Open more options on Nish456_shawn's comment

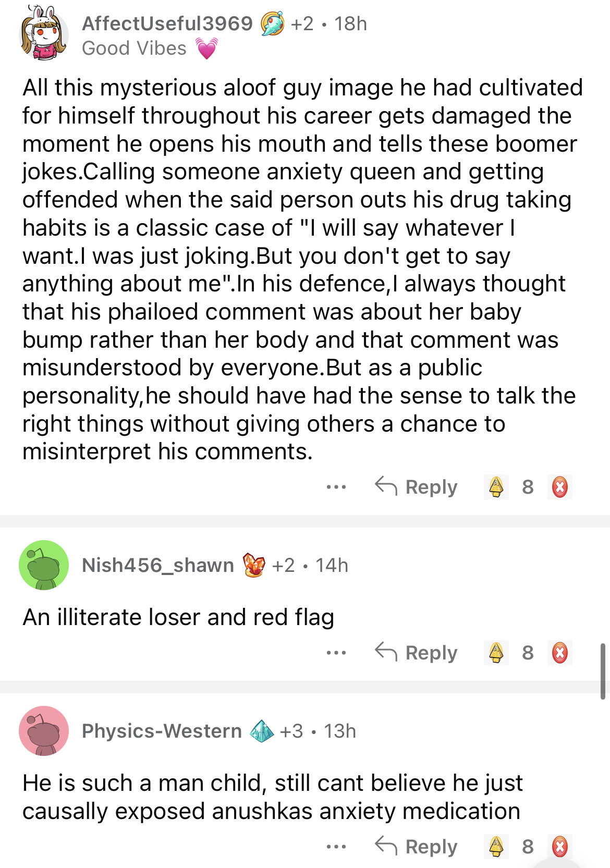click(x=336, y=653)
